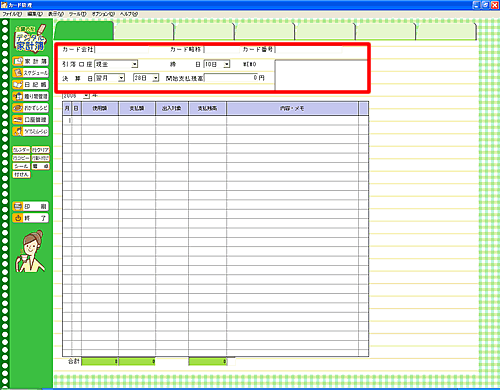500x390 pixels.
Task: Click the 使用額 total field in 合計 row
Action: (100, 361)
